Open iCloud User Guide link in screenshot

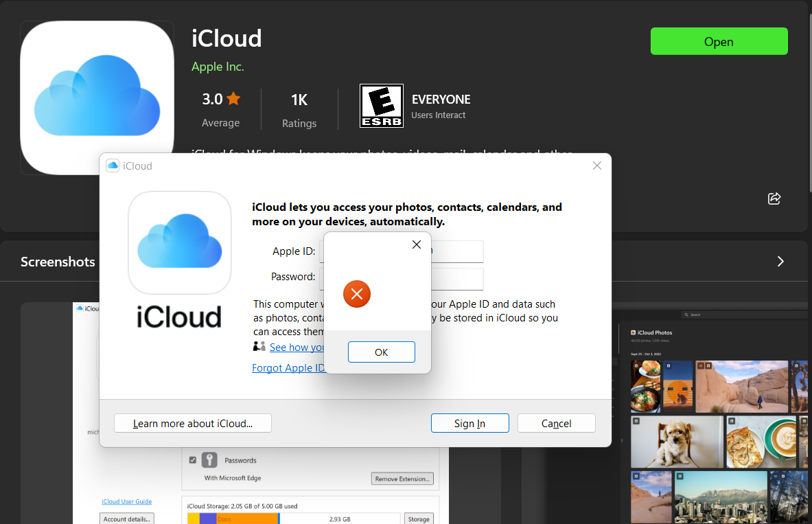pyautogui.click(x=127, y=502)
